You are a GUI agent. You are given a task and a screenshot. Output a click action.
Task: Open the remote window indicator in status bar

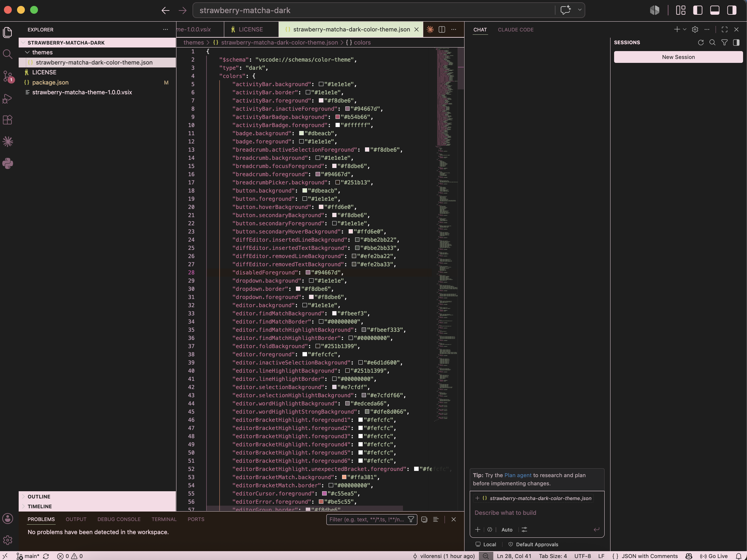5,556
